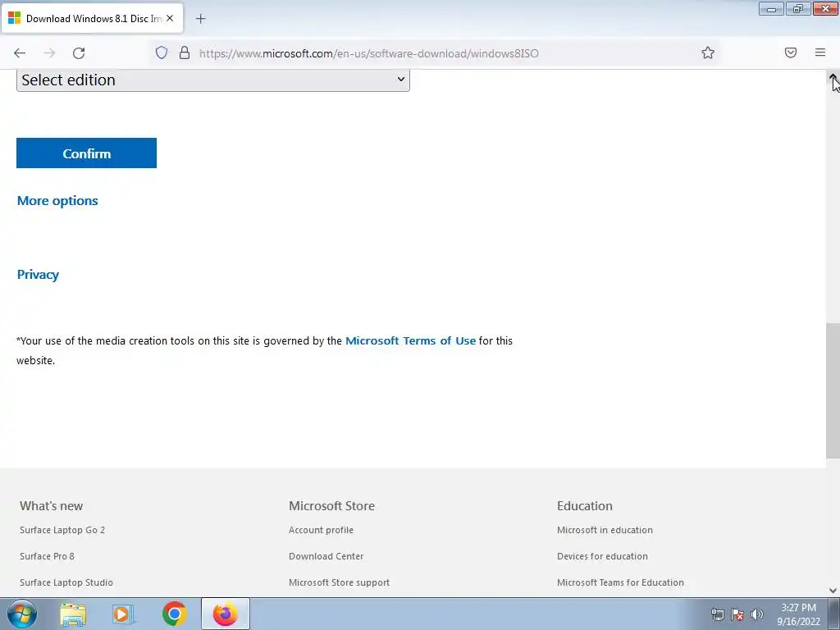This screenshot has width=840, height=630.
Task: Open Windows Explorer from taskbar
Action: pos(73,614)
